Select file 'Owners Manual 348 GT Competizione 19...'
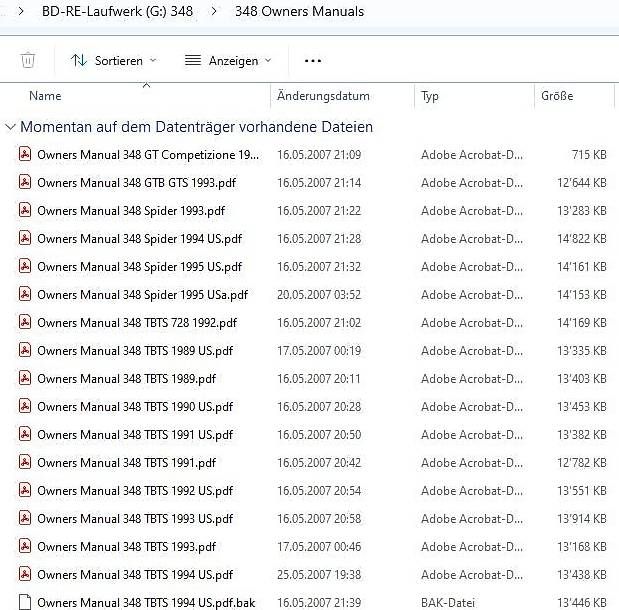Viewport: 619px width, 610px height. click(148, 155)
